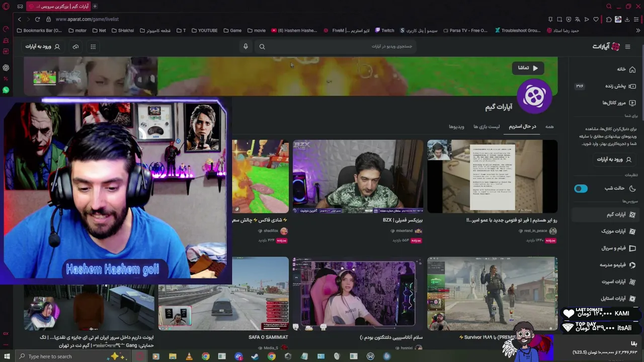
Task: Open پخش زنده live broadcasts in sidebar
Action: [x=606, y=86]
